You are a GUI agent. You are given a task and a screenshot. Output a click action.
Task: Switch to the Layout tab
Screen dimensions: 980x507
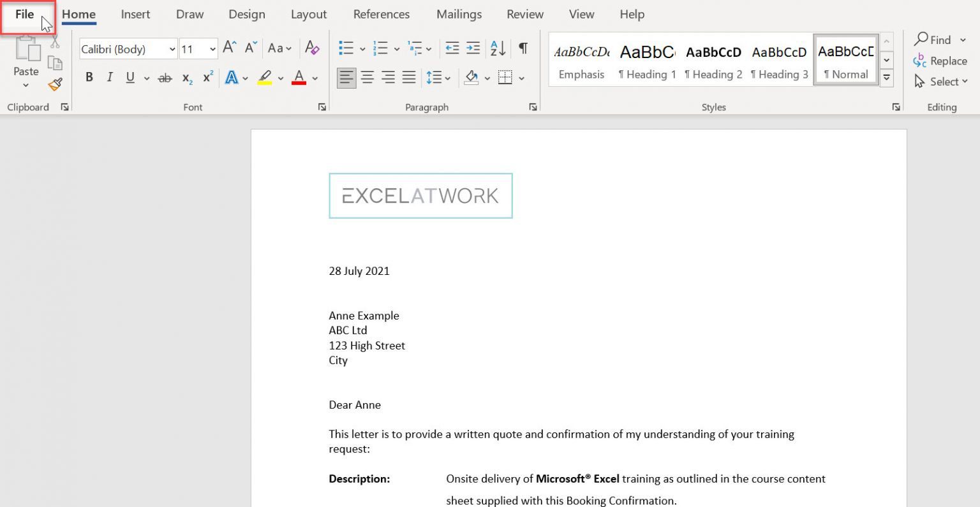pos(309,14)
